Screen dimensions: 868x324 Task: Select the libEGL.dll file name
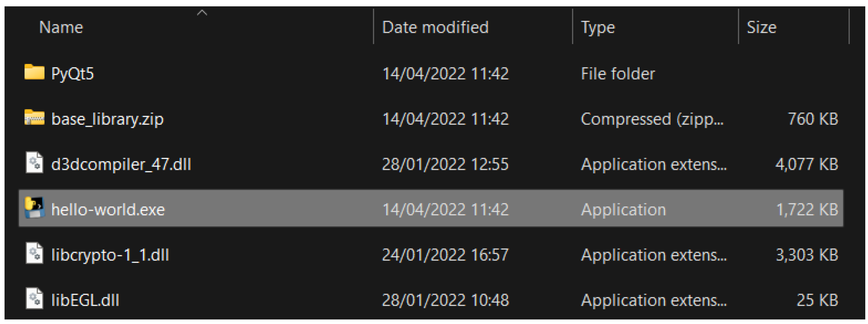[x=85, y=300]
